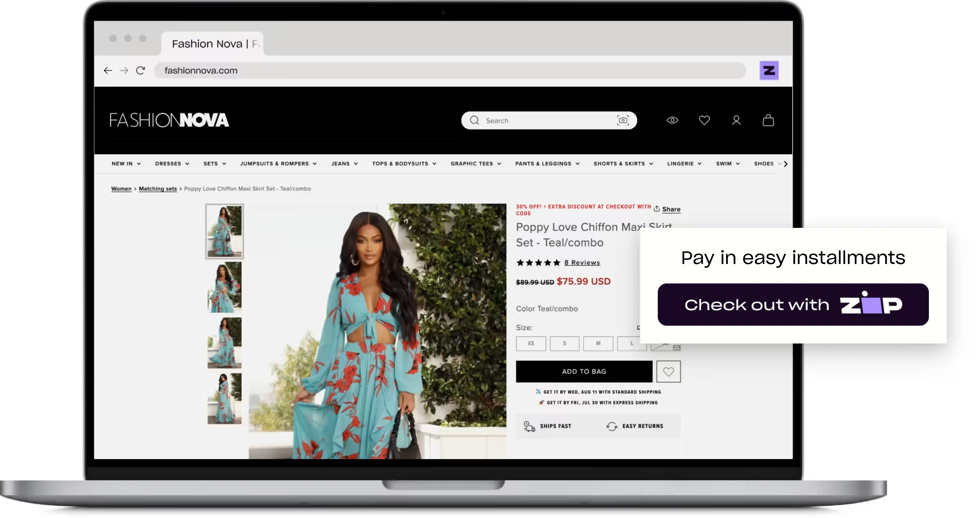
Task: Click Check out with Zip button
Action: coord(793,305)
